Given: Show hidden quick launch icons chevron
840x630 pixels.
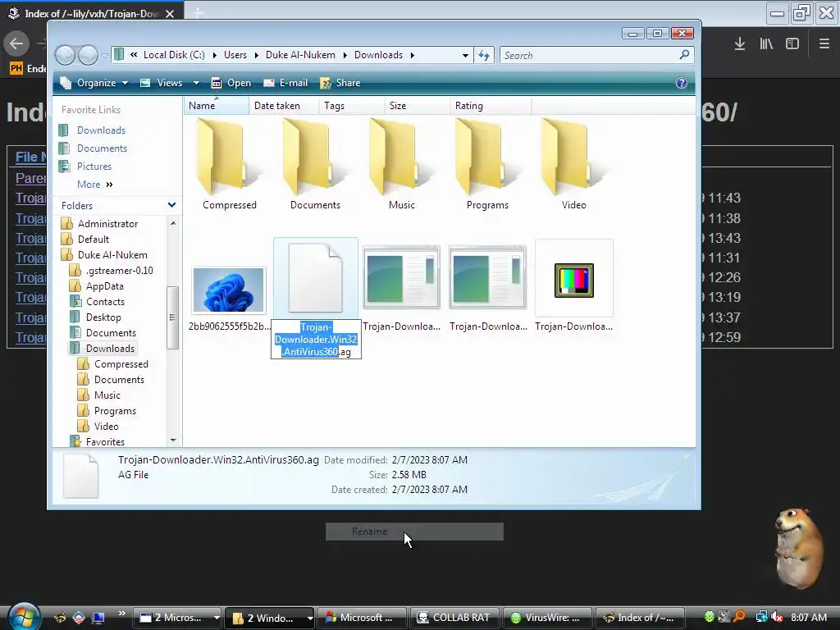Looking at the screenshot, I should 122,614.
